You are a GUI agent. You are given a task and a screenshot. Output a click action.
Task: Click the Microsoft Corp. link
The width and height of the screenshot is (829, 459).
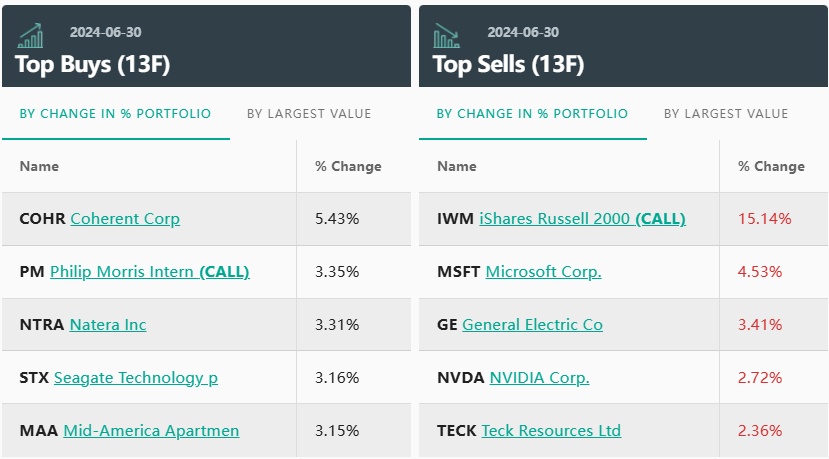(x=543, y=272)
